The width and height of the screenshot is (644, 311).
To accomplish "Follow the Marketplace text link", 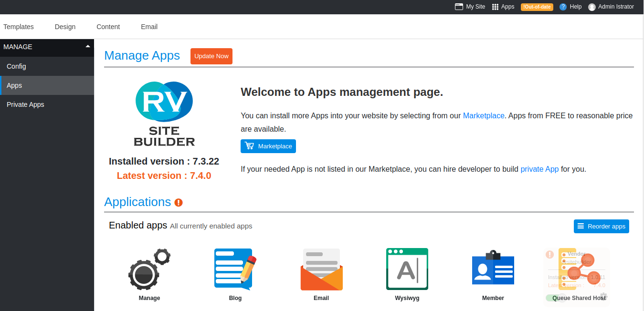I will (x=484, y=115).
